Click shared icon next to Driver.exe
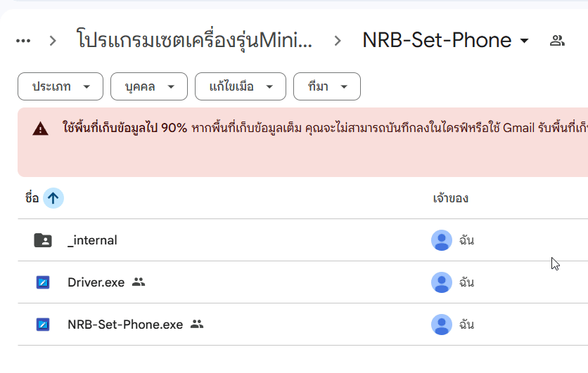This screenshot has width=588, height=373. pyautogui.click(x=139, y=282)
